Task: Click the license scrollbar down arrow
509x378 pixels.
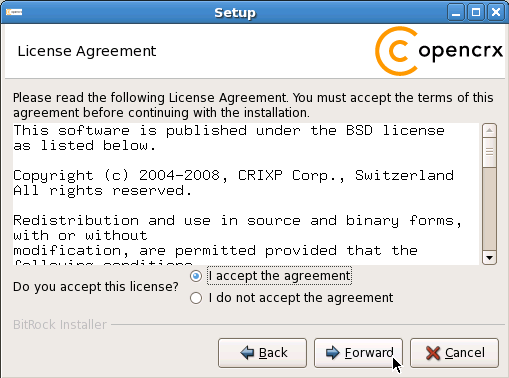Action: [489, 258]
